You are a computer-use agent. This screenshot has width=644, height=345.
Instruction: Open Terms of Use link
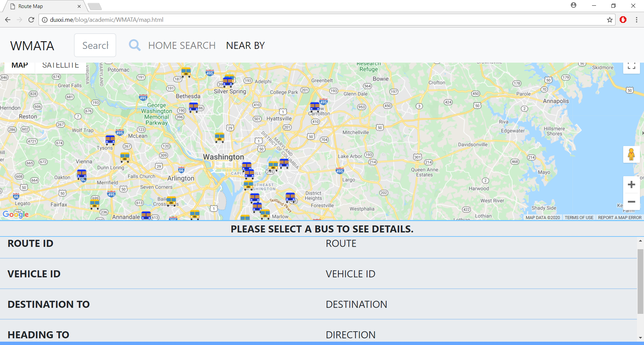pos(579,217)
